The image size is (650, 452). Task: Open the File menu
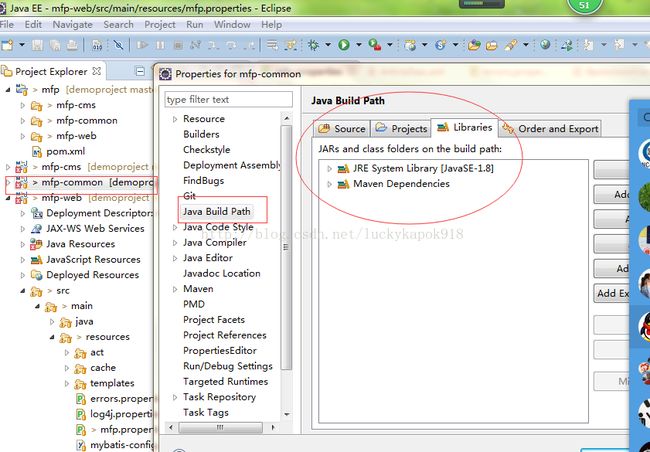pyautogui.click(x=7, y=24)
